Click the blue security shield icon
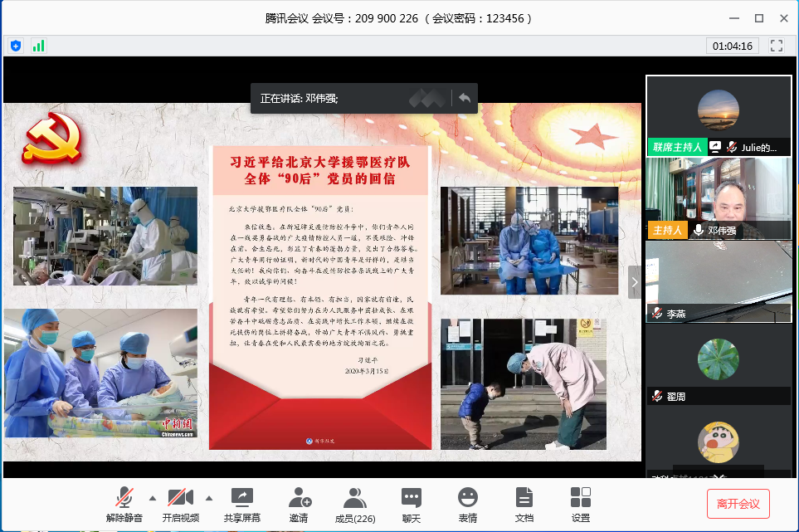This screenshot has width=799, height=532. (16, 46)
